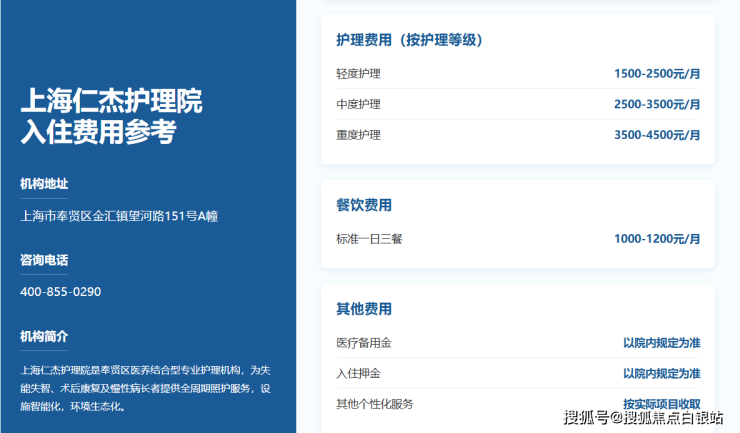Select the 其他费用 card heading
Screen dimensions: 740x433
pyautogui.click(x=364, y=309)
